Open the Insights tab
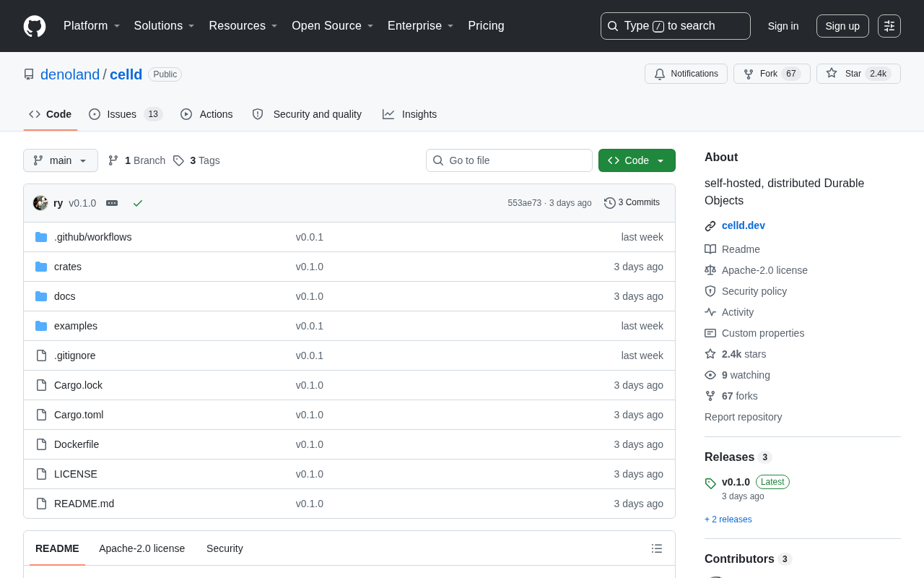The image size is (924, 578). (x=409, y=114)
